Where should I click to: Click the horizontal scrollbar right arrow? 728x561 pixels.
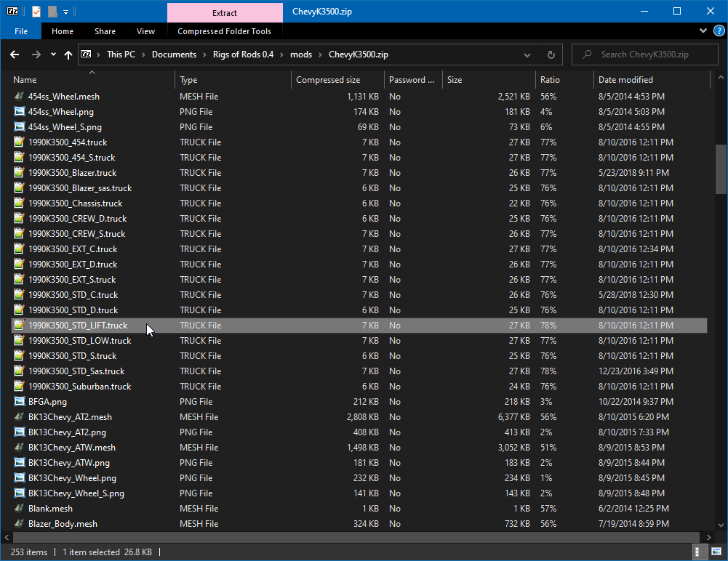tap(708, 537)
